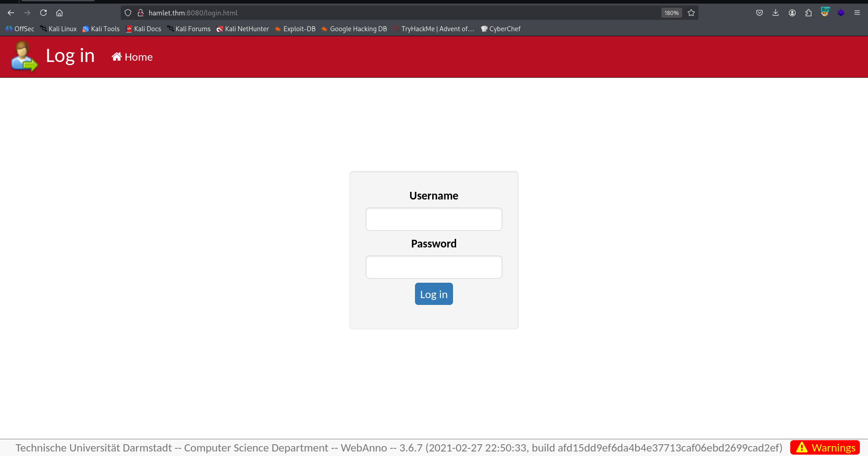
Task: Open the account profile menu
Action: [792, 13]
